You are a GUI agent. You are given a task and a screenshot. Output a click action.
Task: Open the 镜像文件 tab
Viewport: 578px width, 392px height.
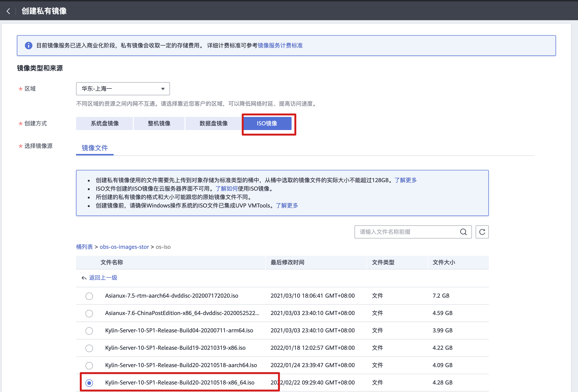95,148
